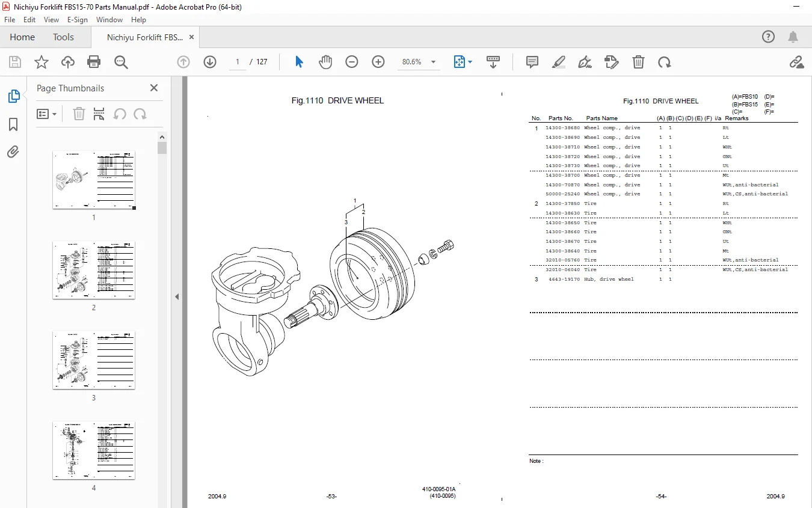Choose the Selection arrow tool

(299, 62)
